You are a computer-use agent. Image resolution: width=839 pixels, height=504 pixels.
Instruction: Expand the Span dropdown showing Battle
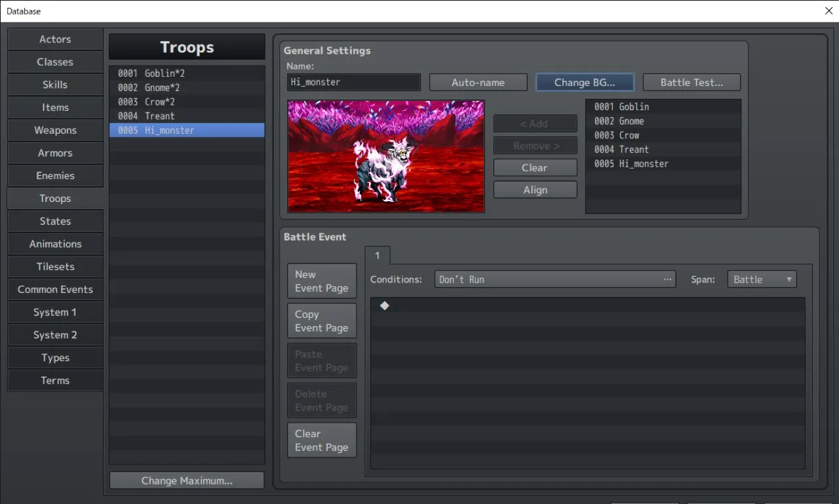tap(762, 279)
